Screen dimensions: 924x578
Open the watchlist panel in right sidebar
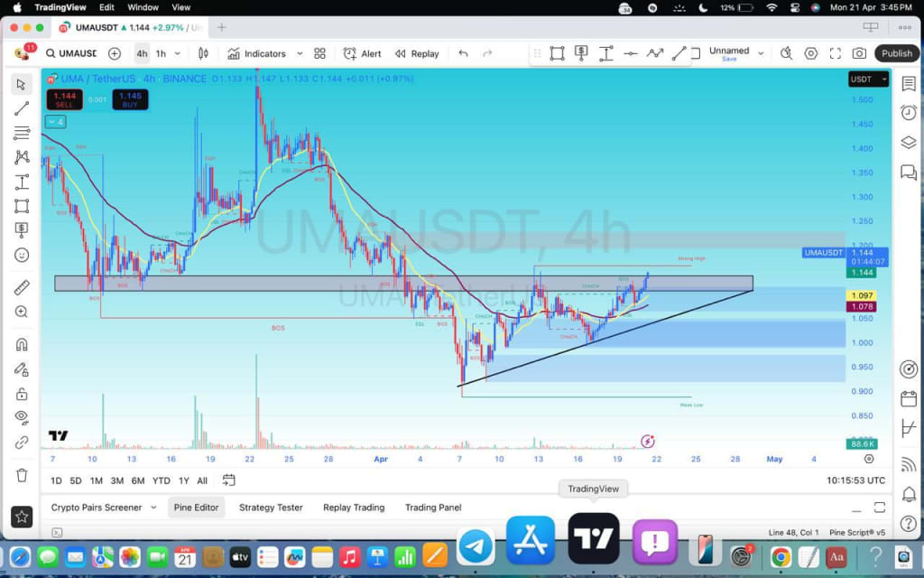[x=909, y=84]
